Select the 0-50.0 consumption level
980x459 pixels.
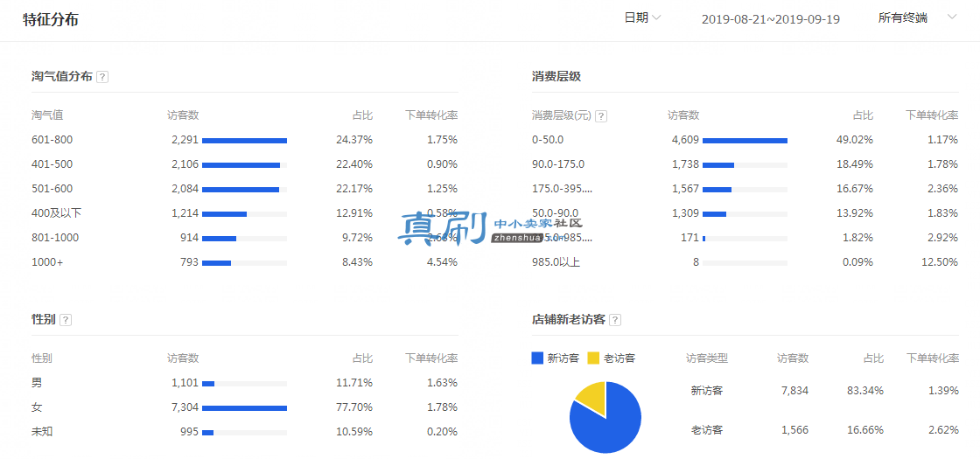pyautogui.click(x=548, y=140)
